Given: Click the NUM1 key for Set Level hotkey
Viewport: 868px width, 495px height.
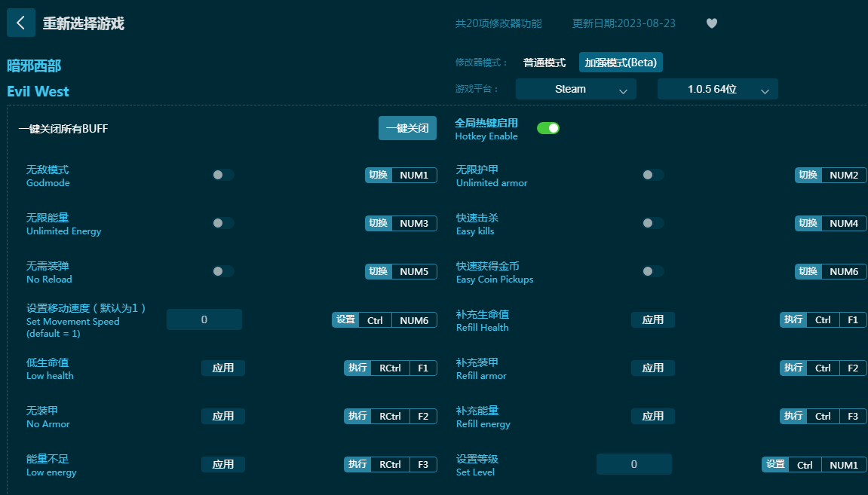Looking at the screenshot, I should (x=844, y=465).
